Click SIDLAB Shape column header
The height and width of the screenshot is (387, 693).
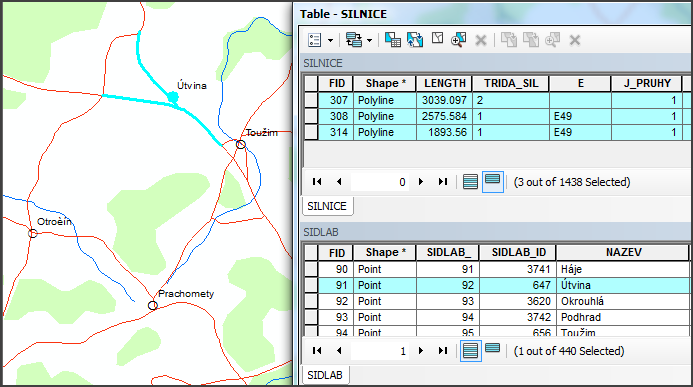(x=385, y=252)
